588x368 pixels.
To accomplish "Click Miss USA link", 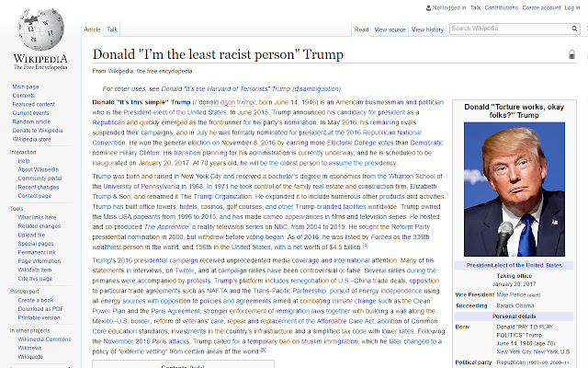I will 118,217.
